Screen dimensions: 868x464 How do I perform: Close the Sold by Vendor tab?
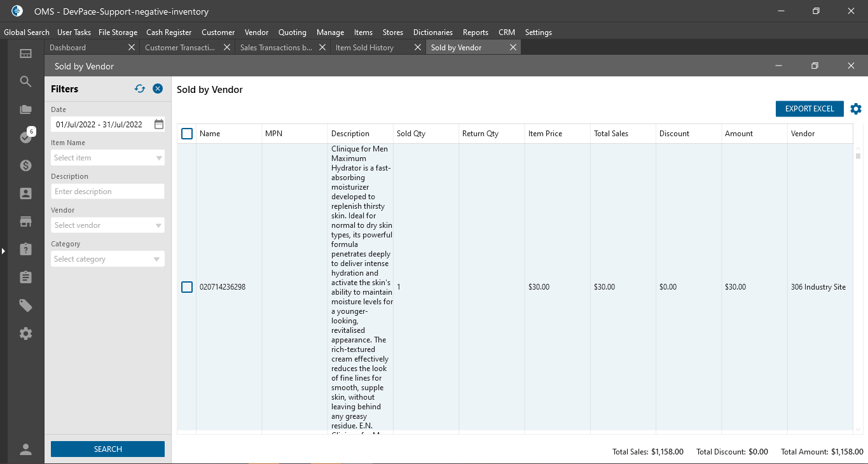(513, 47)
